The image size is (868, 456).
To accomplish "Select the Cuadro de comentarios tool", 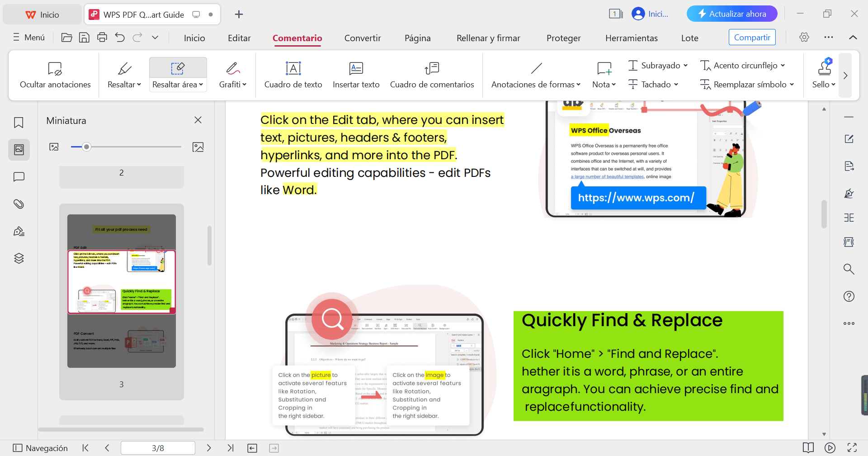I will 432,75.
